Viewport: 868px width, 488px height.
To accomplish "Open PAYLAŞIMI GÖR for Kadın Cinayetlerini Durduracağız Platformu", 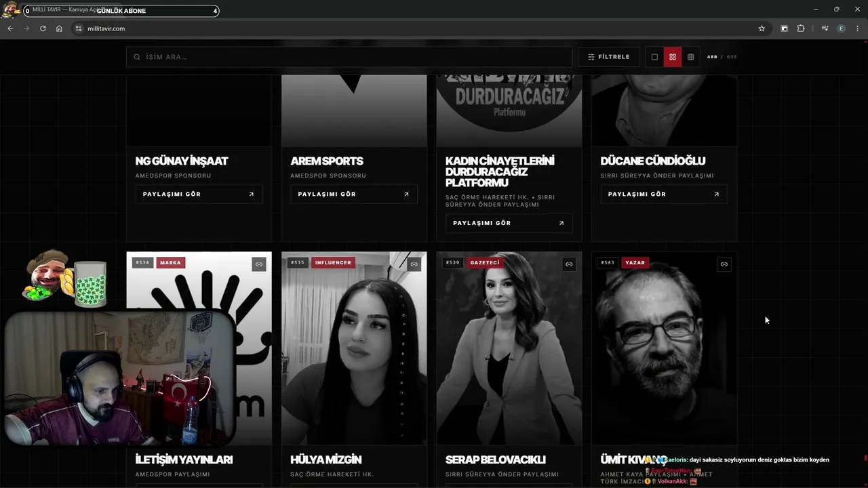I will point(509,223).
